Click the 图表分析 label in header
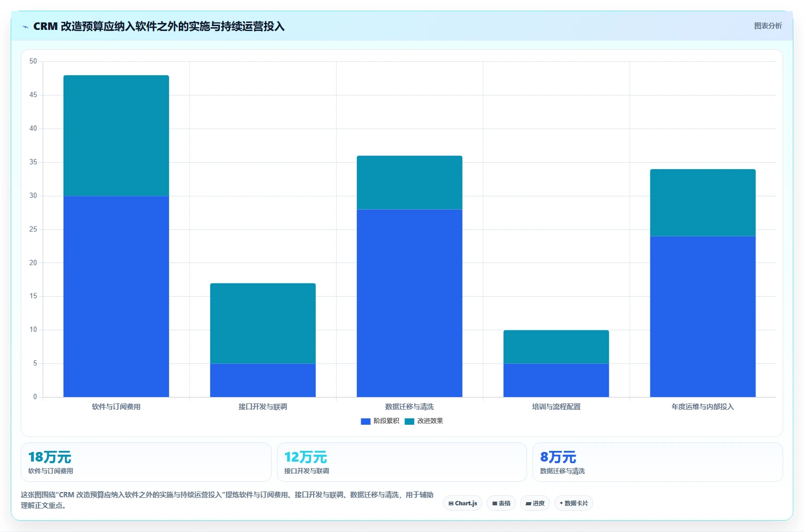804x532 pixels. (x=768, y=26)
